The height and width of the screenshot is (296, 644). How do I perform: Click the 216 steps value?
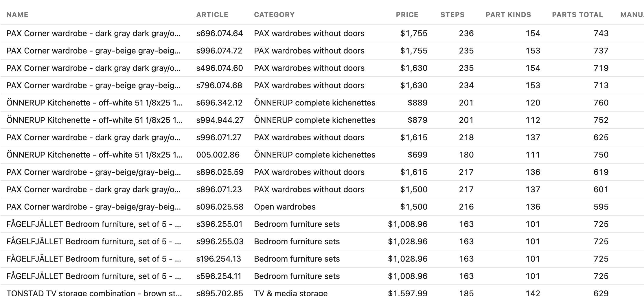(x=466, y=207)
